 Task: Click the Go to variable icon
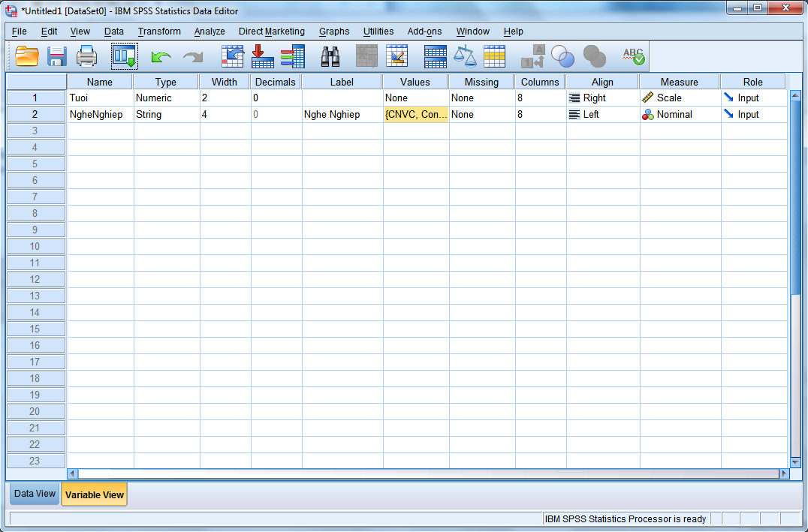coord(263,56)
